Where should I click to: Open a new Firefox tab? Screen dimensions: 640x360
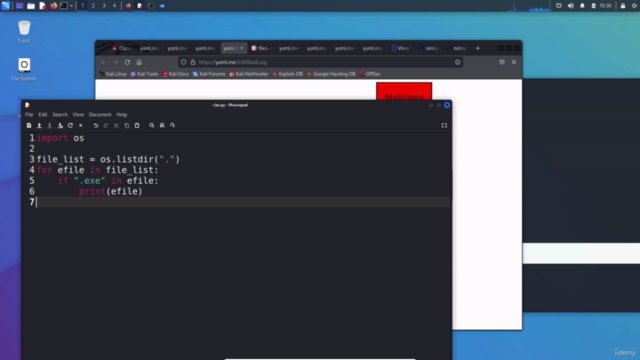click(x=478, y=48)
